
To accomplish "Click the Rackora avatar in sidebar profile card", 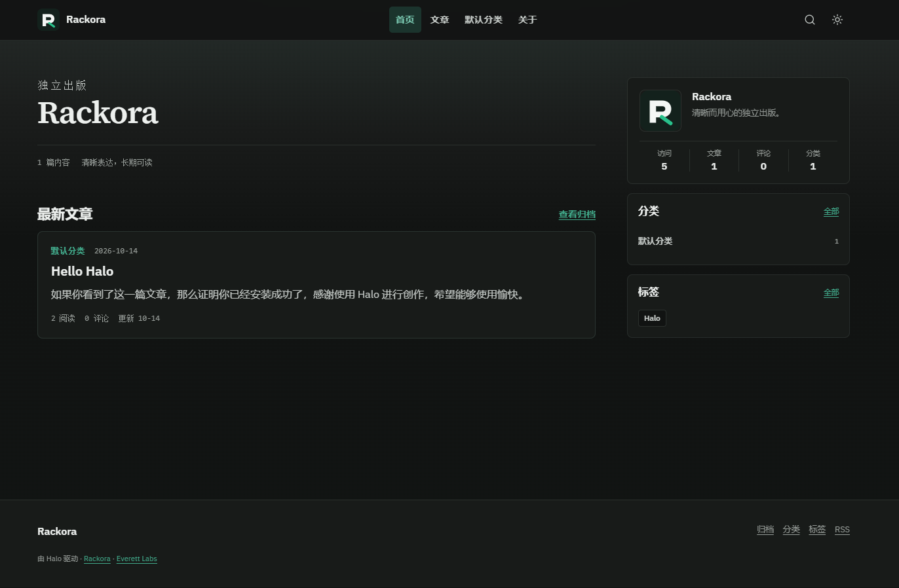I will click(x=660, y=111).
